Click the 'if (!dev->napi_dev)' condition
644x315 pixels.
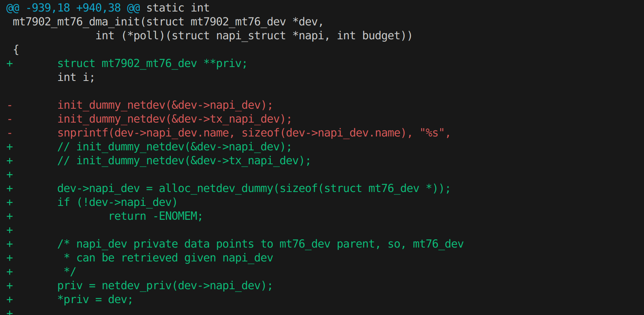pyautogui.click(x=117, y=202)
